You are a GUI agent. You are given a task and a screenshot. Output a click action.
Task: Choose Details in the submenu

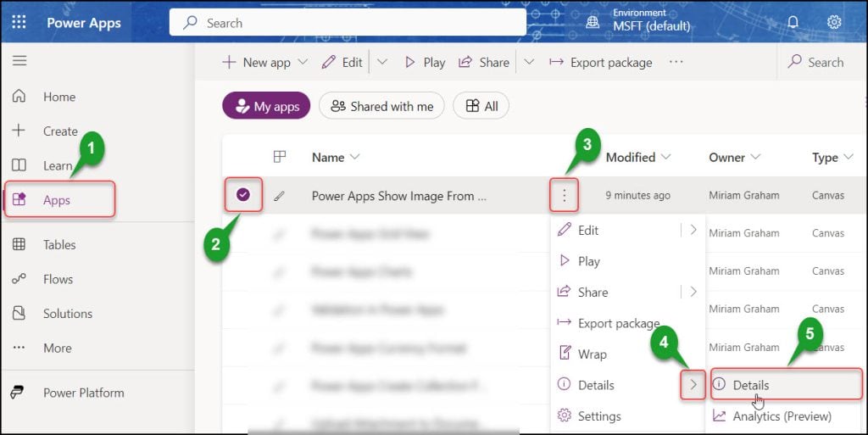786,385
